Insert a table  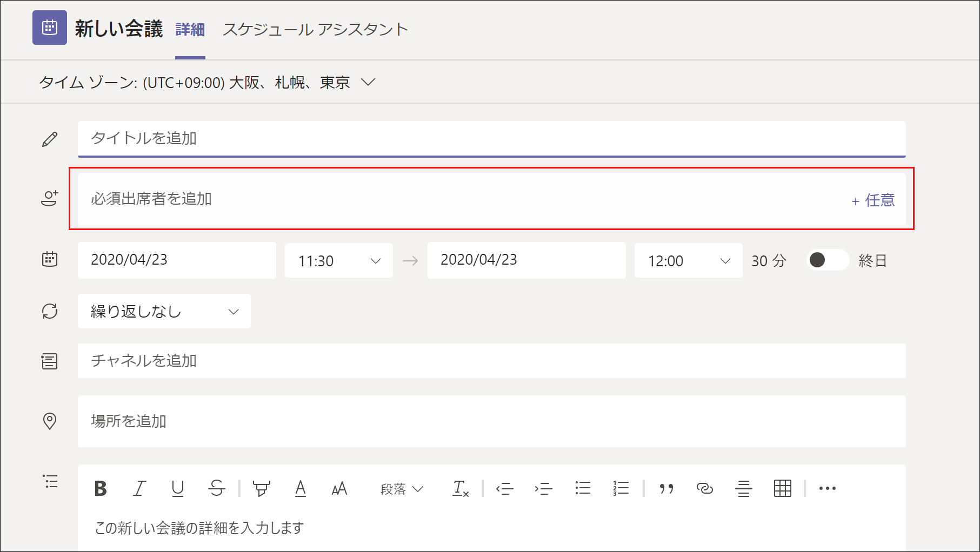783,488
